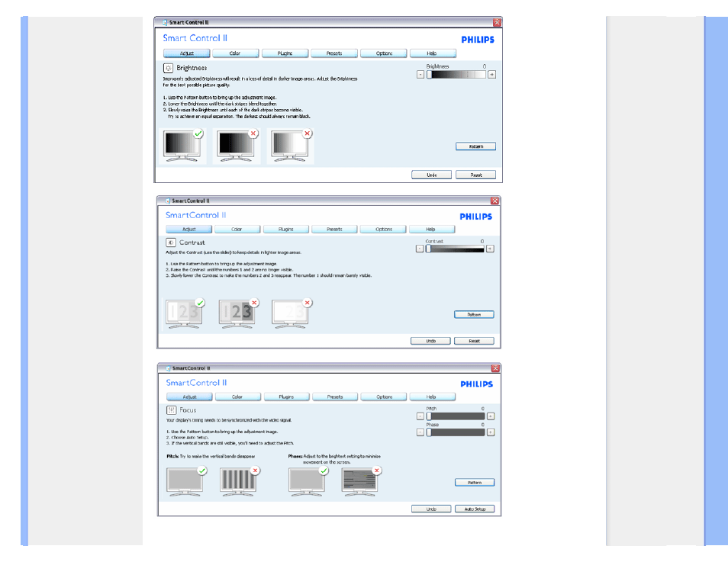Click Pattern button in Brightness window
The width and height of the screenshot is (728, 562).
[475, 146]
